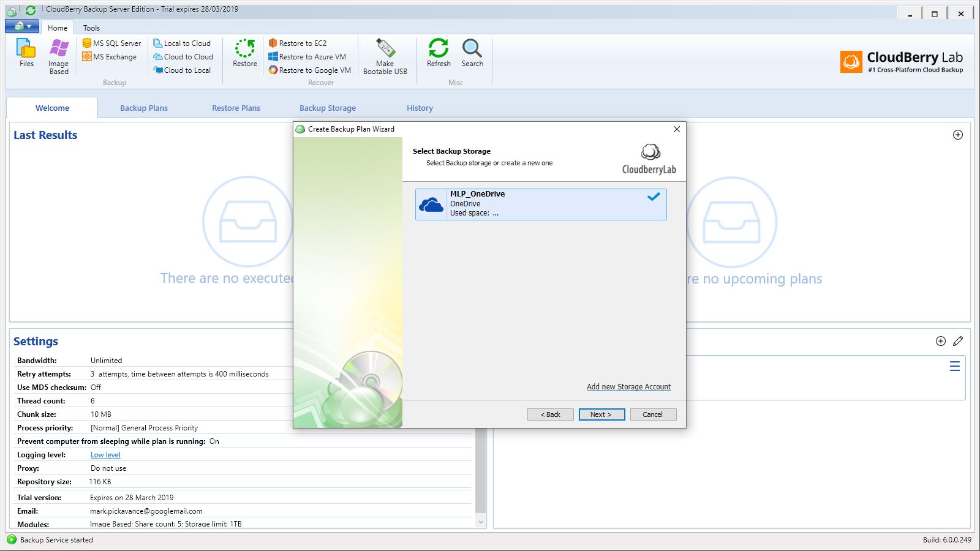
Task: Click the Refresh ribbon button
Action: coord(439,53)
